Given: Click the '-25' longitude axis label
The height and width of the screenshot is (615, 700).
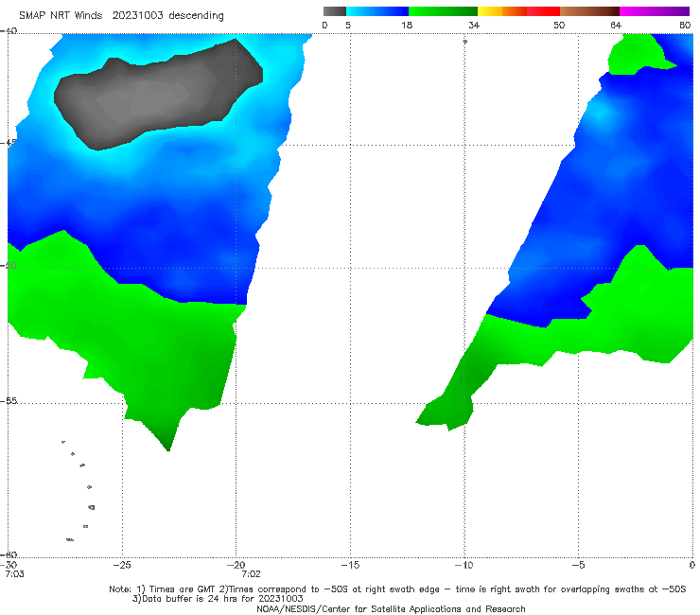Looking at the screenshot, I should point(122,565).
